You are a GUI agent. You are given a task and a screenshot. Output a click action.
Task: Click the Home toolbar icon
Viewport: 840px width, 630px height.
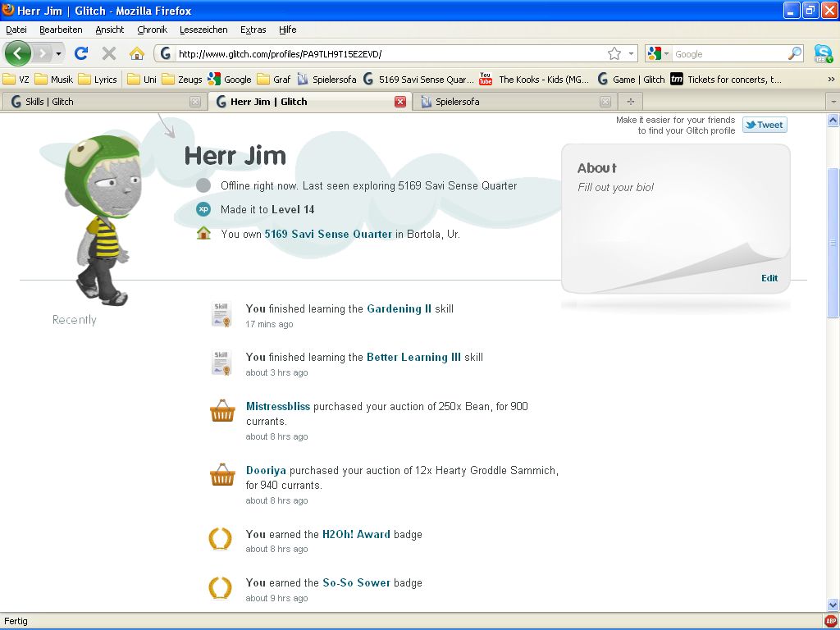136,53
